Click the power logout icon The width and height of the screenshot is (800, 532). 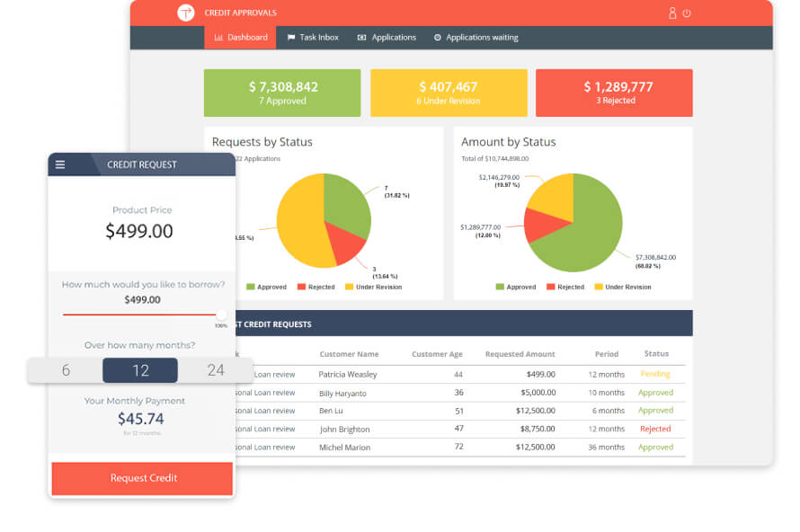687,13
